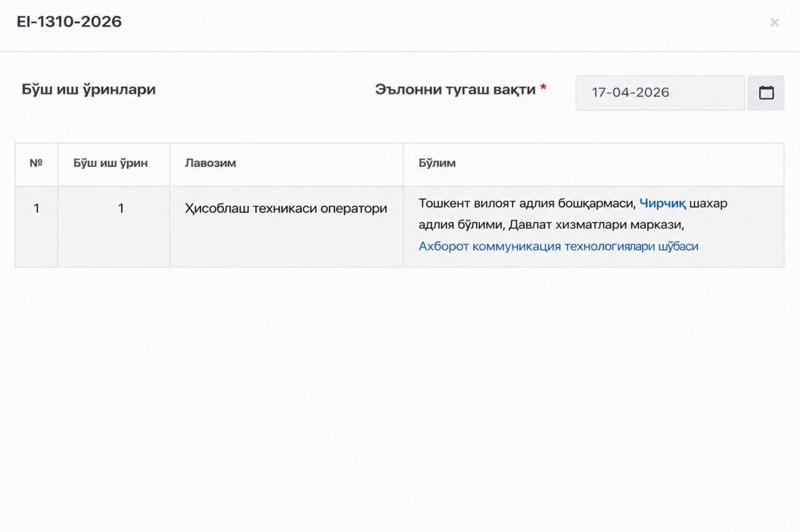The image size is (800, 532).
Task: Open Ахборот коммуникация технологиялари шўбаси link
Action: [558, 246]
